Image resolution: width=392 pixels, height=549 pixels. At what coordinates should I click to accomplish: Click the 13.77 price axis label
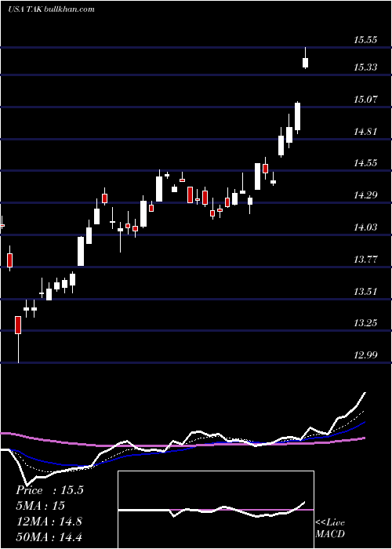pyautogui.click(x=365, y=260)
